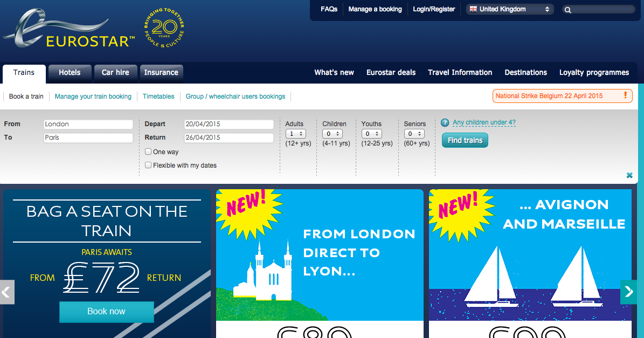Enable Flexible with my dates checkbox

(148, 165)
